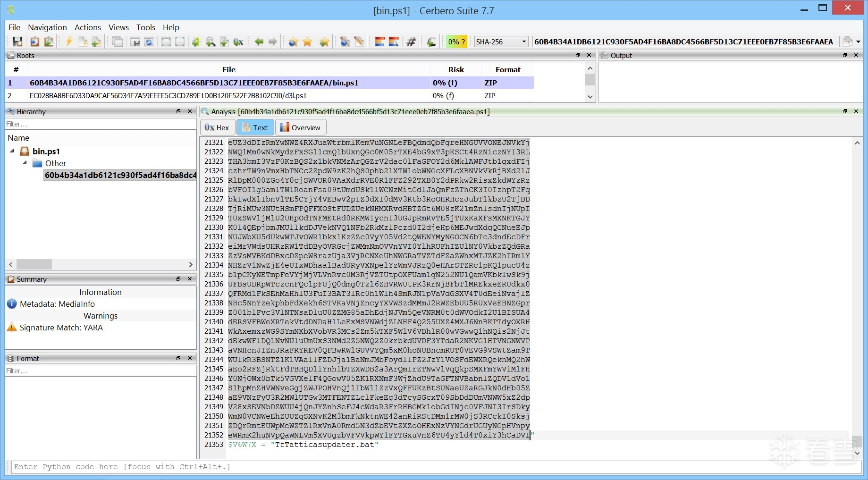Viewport: 868px width, 480px height.
Task: Open the File menu
Action: point(14,27)
